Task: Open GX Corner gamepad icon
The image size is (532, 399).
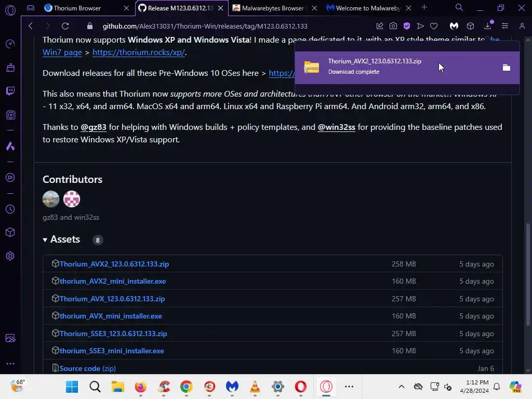Action: tap(31, 8)
